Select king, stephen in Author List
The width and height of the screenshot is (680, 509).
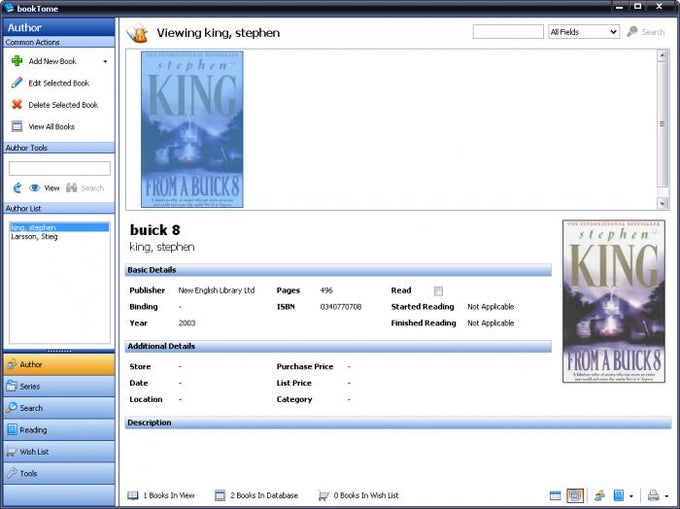point(59,227)
